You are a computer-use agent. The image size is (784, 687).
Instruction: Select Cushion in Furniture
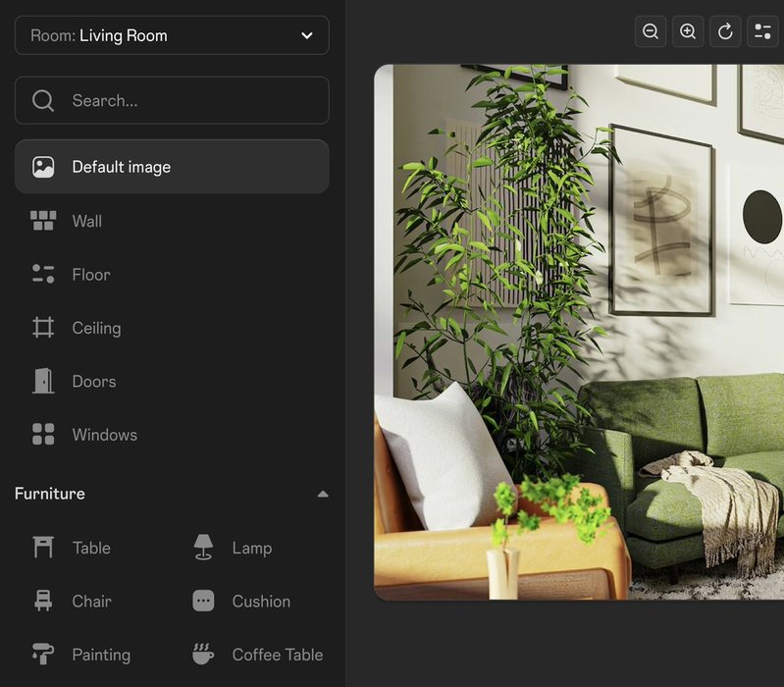pyautogui.click(x=241, y=602)
